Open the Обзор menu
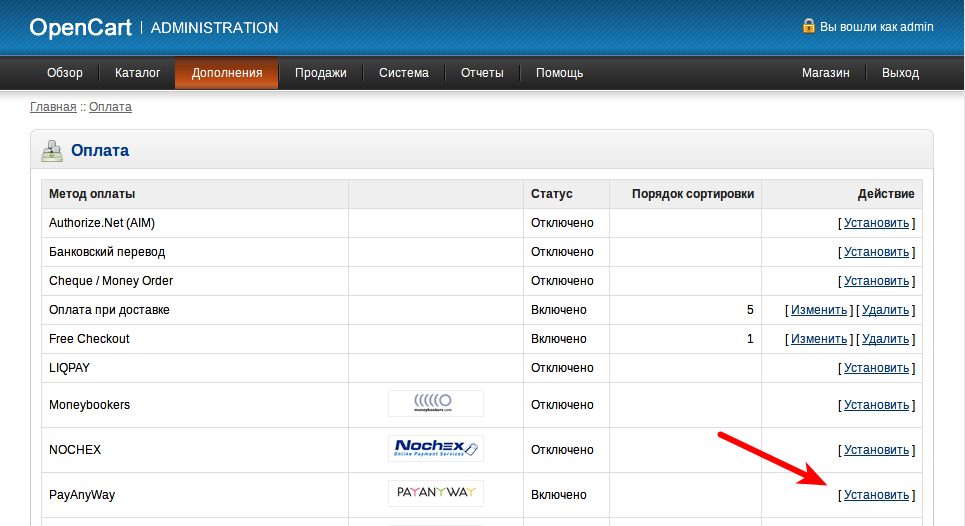This screenshot has height=526, width=965. pos(65,73)
